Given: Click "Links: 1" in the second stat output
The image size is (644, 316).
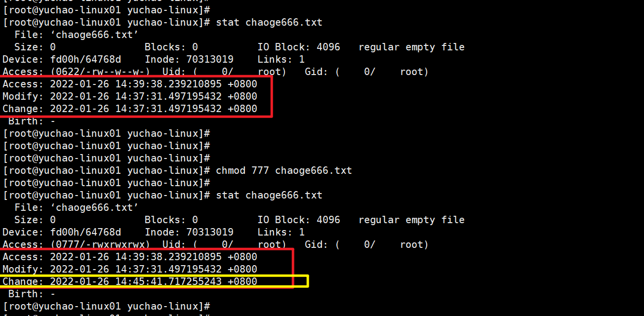Looking at the screenshot, I should point(281,233).
